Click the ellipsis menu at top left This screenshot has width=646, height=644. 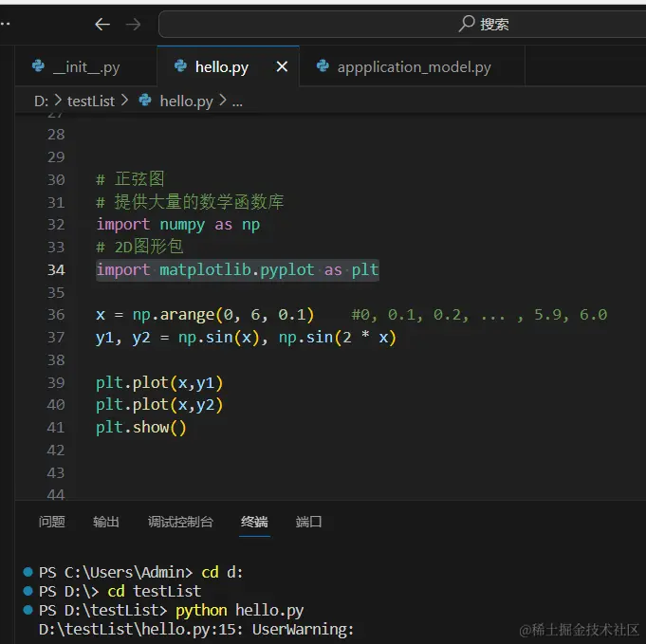coord(5,24)
